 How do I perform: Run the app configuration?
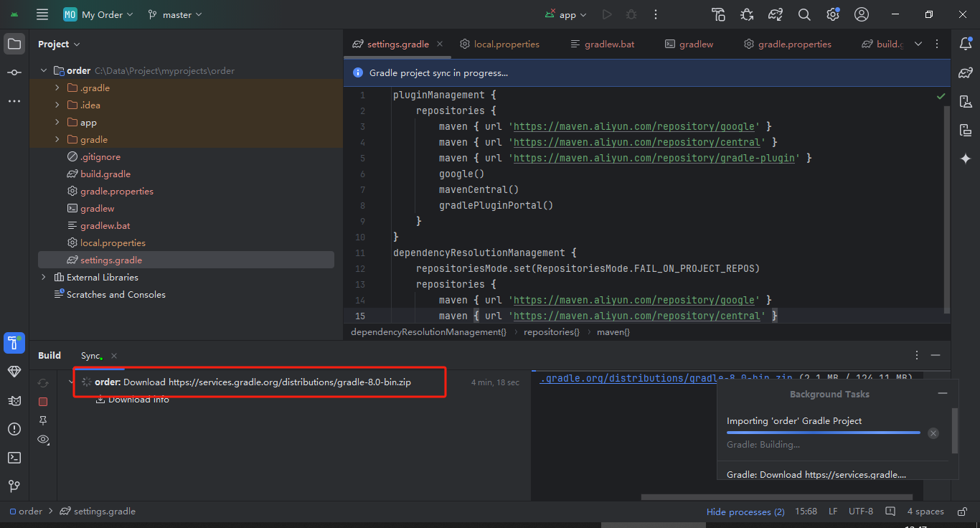(x=607, y=14)
